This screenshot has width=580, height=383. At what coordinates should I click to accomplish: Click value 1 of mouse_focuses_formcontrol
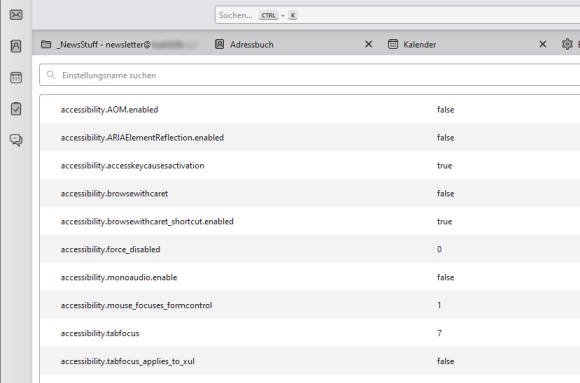[439, 305]
